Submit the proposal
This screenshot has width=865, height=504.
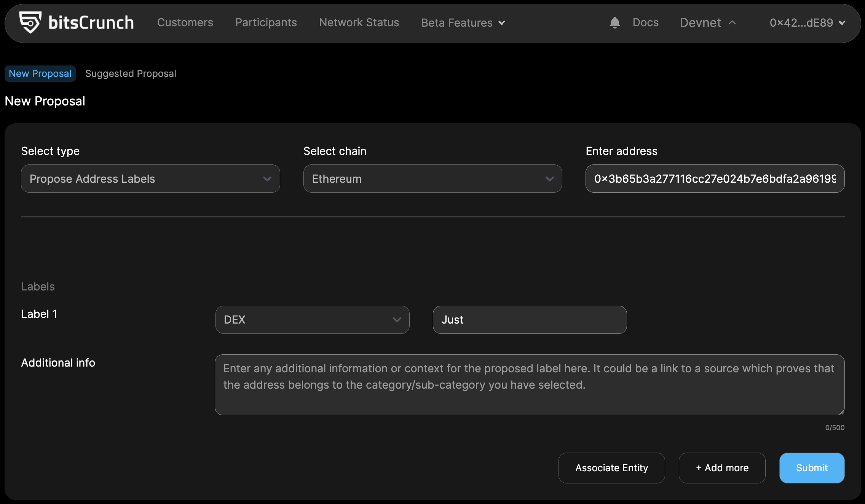point(812,468)
